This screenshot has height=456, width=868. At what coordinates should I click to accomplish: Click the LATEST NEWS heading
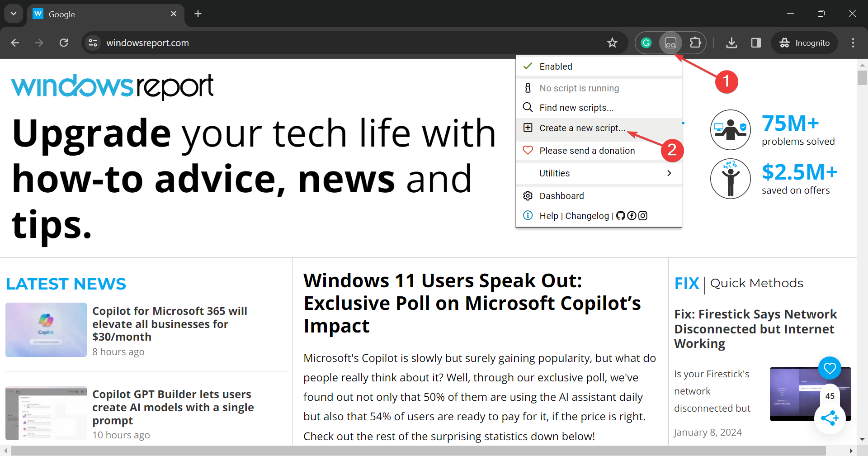66,284
